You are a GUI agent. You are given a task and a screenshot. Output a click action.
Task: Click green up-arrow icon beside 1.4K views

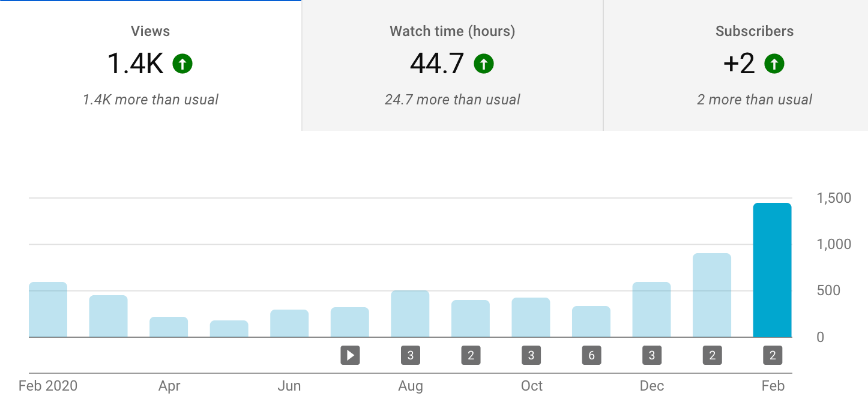coord(182,64)
